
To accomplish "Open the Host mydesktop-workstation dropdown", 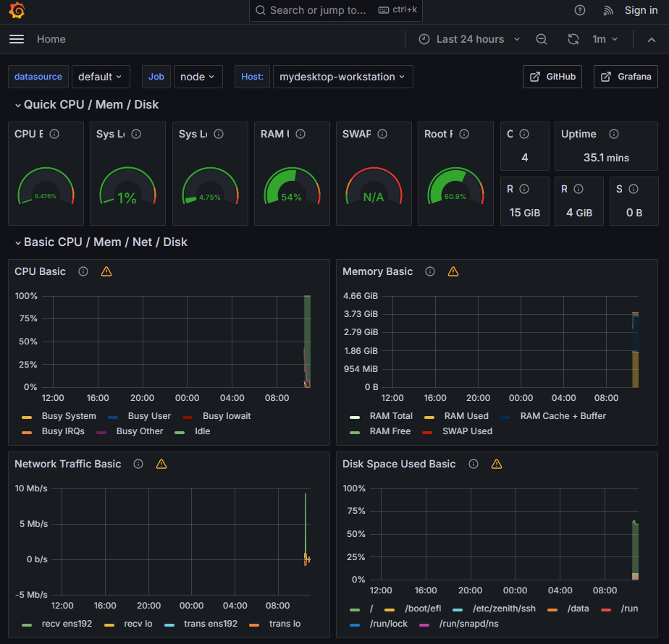I will (x=342, y=77).
